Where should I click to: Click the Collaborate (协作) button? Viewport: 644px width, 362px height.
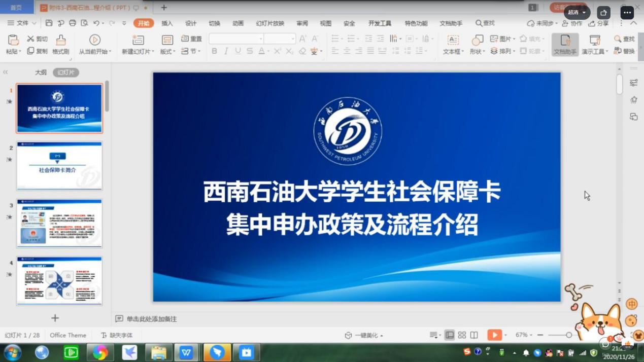572,23
